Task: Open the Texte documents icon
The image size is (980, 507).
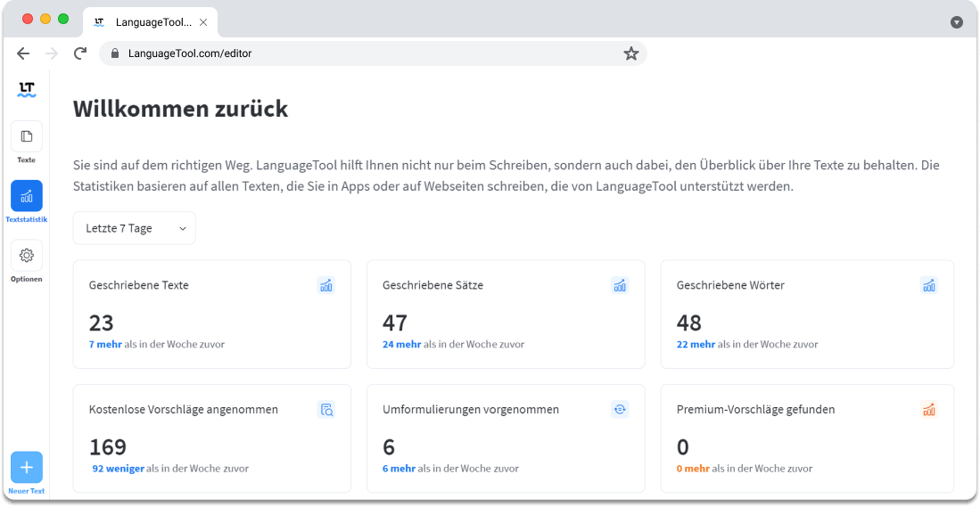Action: (x=26, y=136)
